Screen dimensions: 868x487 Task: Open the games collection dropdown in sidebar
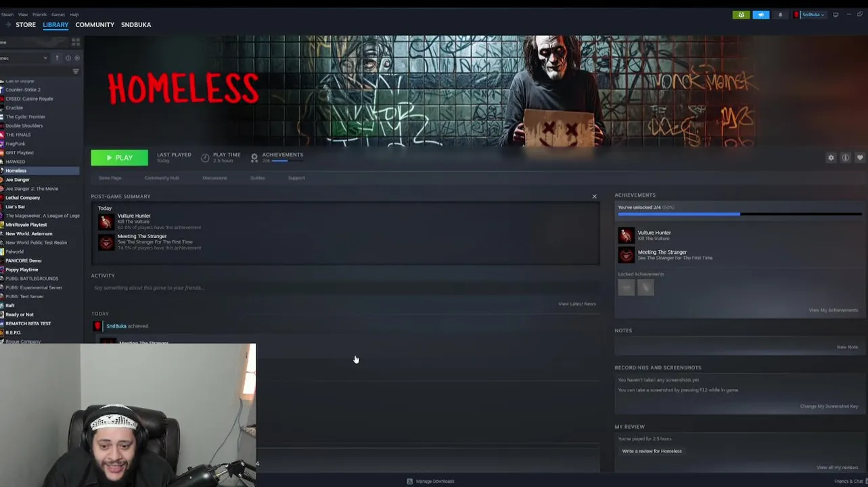point(24,58)
